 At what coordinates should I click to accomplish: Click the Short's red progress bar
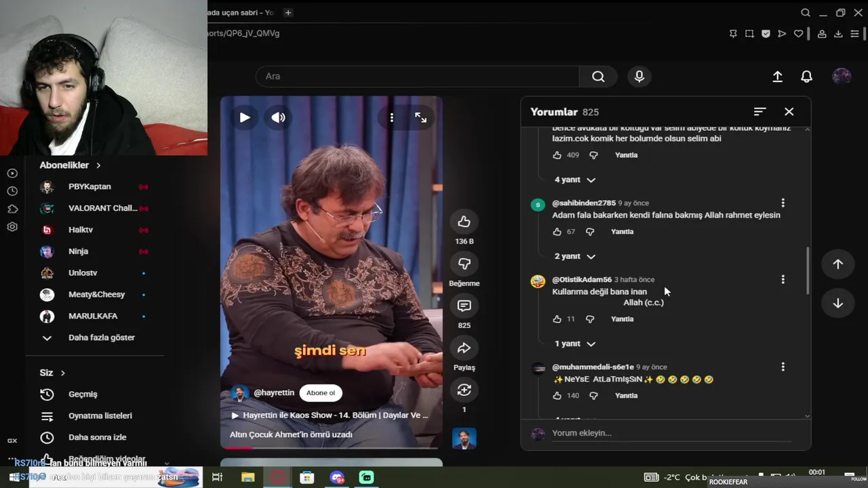(x=238, y=447)
